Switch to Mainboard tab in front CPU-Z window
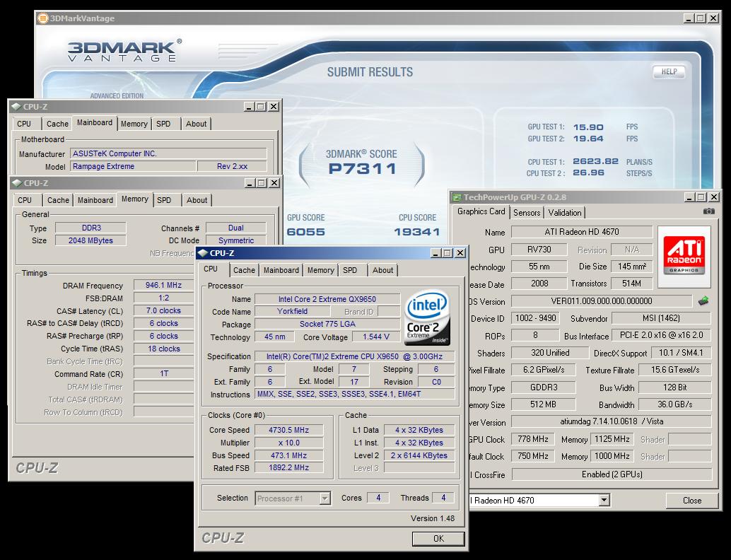The width and height of the screenshot is (731, 560). pyautogui.click(x=281, y=270)
